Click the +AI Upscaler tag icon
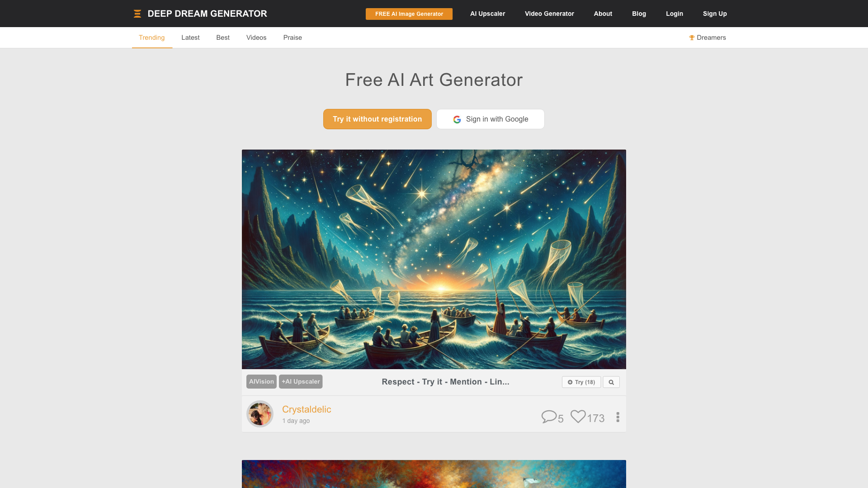The width and height of the screenshot is (868, 488). pos(301,381)
